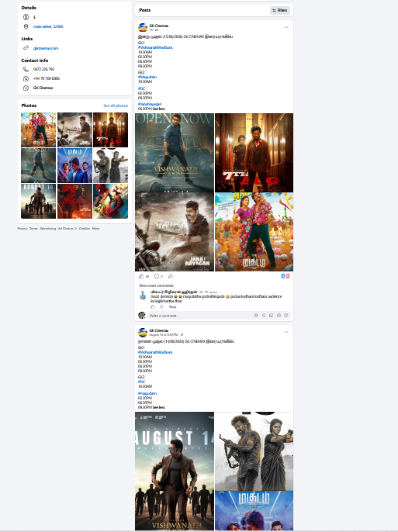Open the posts Filters button
398x532 pixels.
pos(280,10)
